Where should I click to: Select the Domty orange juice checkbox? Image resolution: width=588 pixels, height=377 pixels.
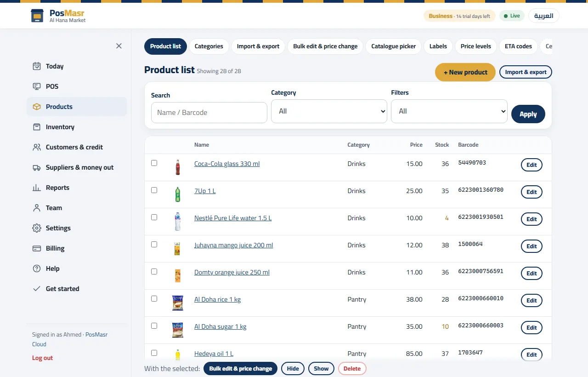point(154,272)
